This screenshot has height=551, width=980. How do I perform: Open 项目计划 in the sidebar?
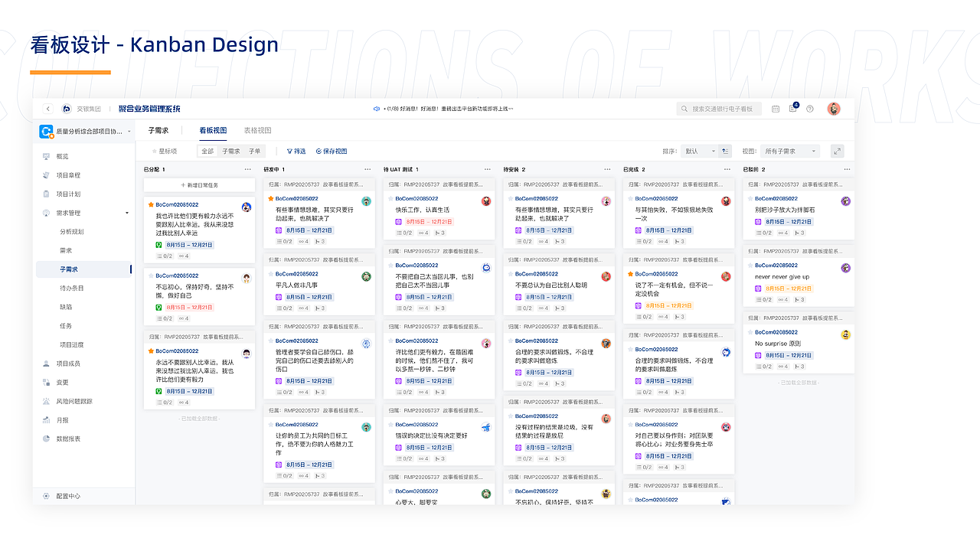point(68,194)
